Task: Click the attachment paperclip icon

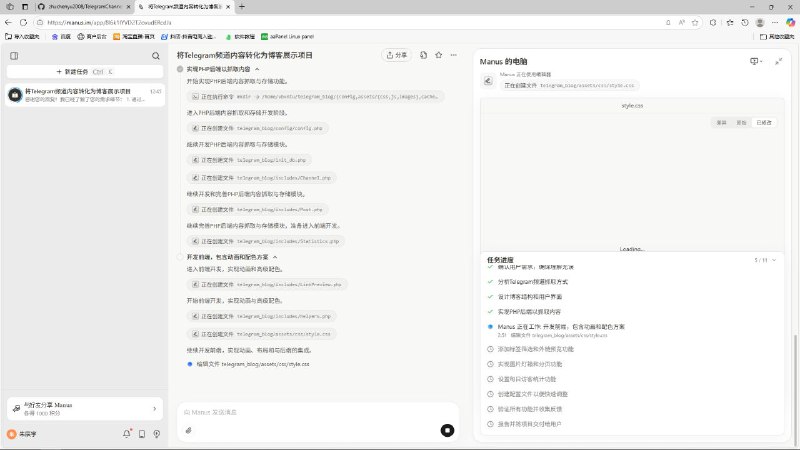Action: [188, 430]
